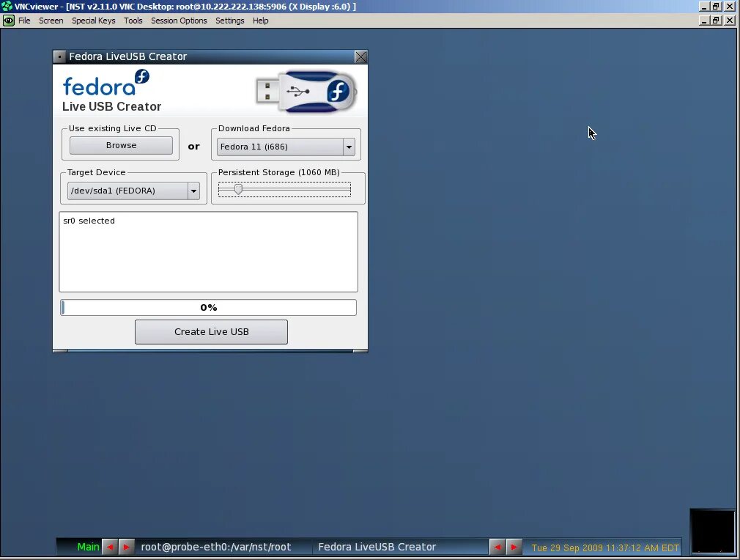This screenshot has height=560, width=740.
Task: Click the Browse button for existing Live CD
Action: (122, 145)
